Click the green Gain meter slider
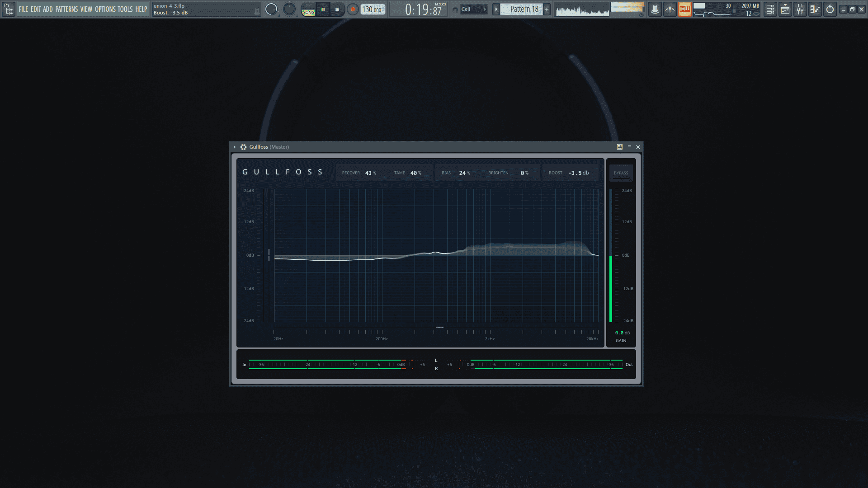The height and width of the screenshot is (488, 868). 611,256
